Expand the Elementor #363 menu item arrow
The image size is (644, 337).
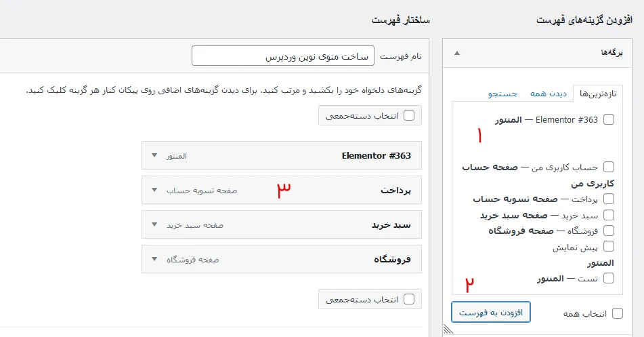tap(154, 155)
